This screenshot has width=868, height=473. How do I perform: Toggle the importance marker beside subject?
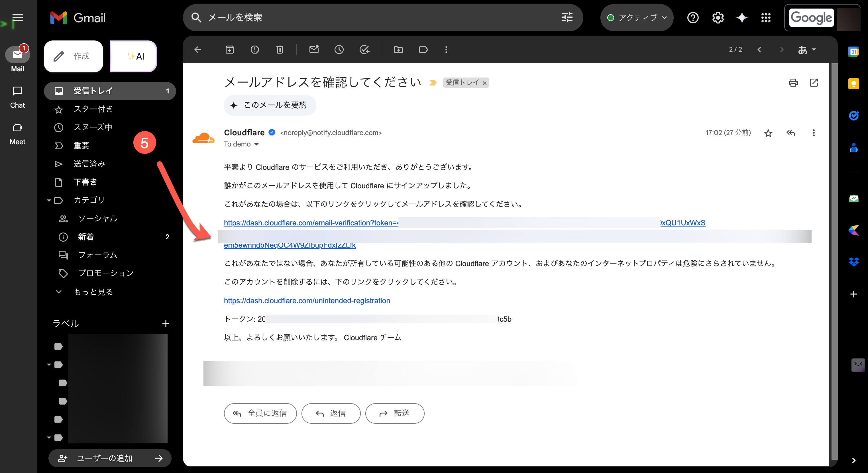[x=433, y=83]
